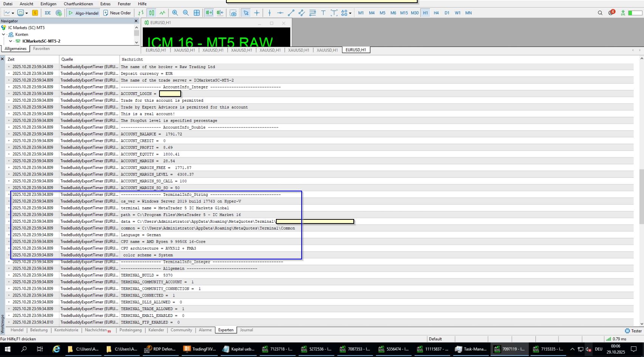
Task: Select the ACCOUNT_BALANCE = 1791.72 log row
Action: (x=320, y=134)
